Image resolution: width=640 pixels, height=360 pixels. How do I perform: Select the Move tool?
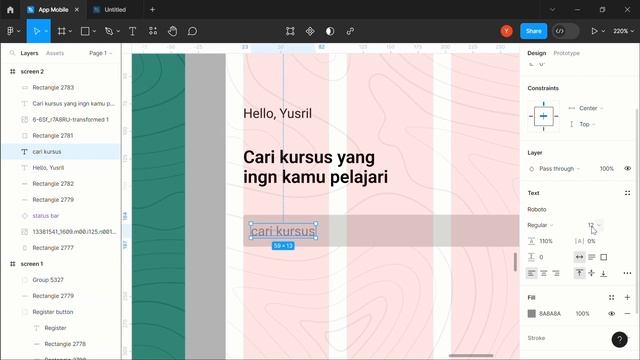pyautogui.click(x=37, y=31)
